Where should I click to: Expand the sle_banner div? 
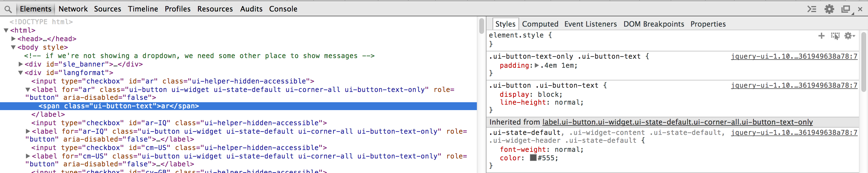tap(21, 64)
